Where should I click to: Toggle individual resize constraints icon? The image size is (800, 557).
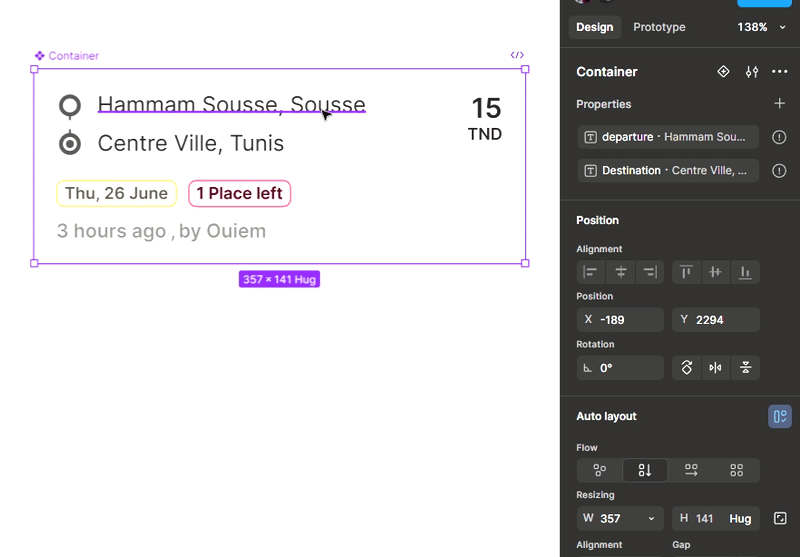[x=780, y=519]
